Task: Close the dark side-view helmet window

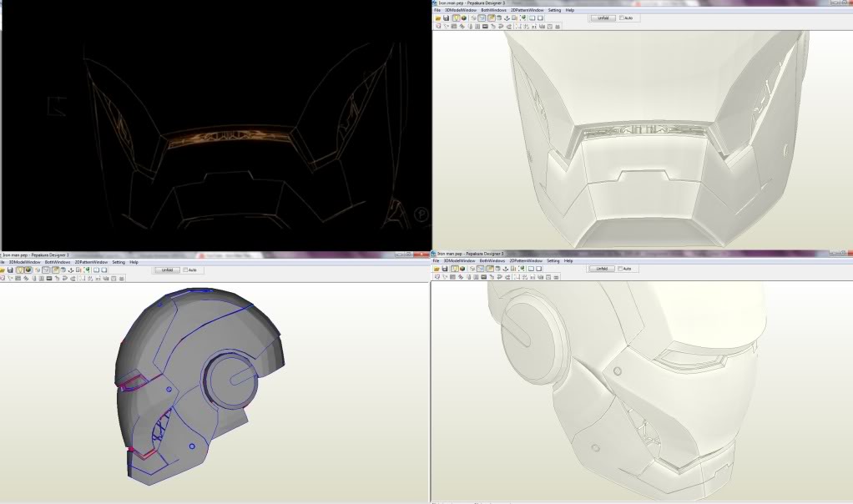Action: 423,255
